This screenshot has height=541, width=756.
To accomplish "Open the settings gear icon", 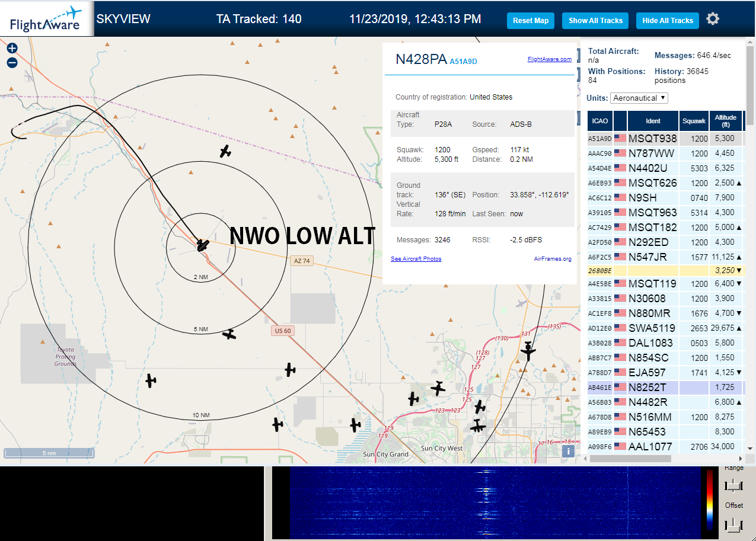I will [x=713, y=19].
